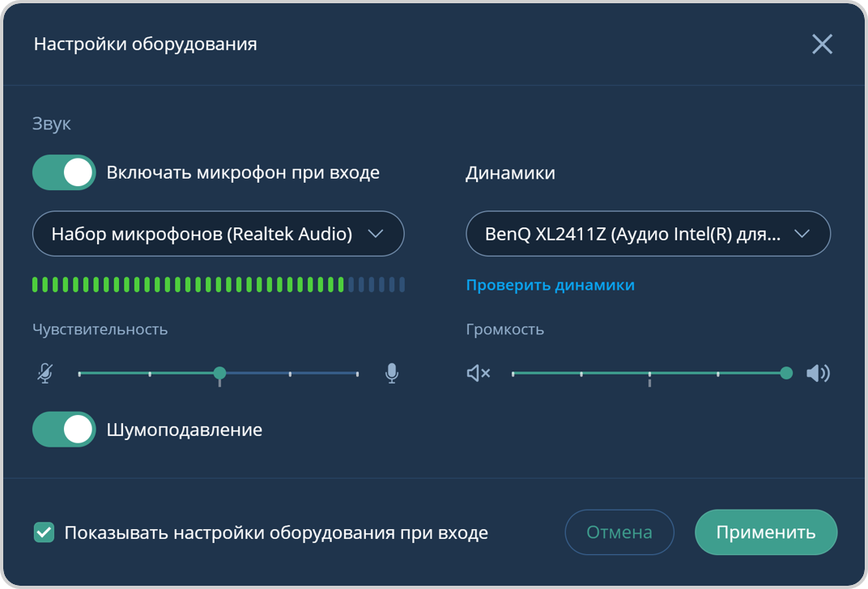Expand the microphone list via its chevron arrow
Viewport: 868px width, 589px height.
[376, 233]
